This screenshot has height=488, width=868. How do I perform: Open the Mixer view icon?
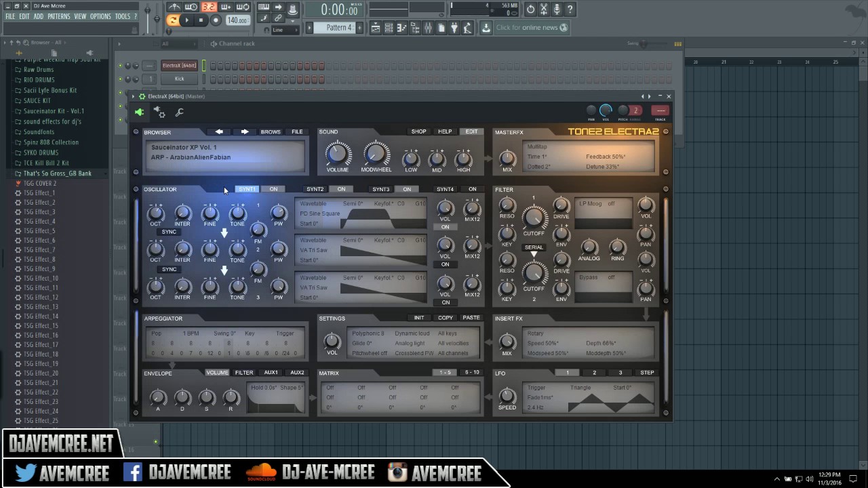click(428, 28)
